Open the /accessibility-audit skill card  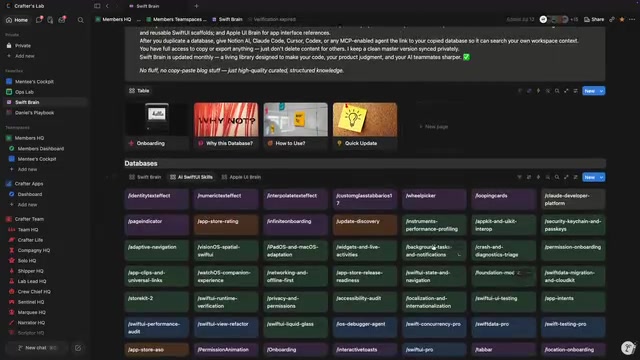365,302
